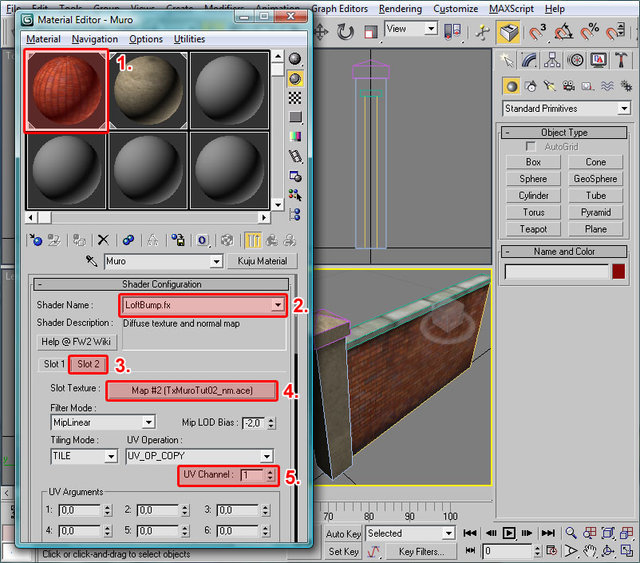Toggle the 3D Snaps magnet button

(x=537, y=33)
